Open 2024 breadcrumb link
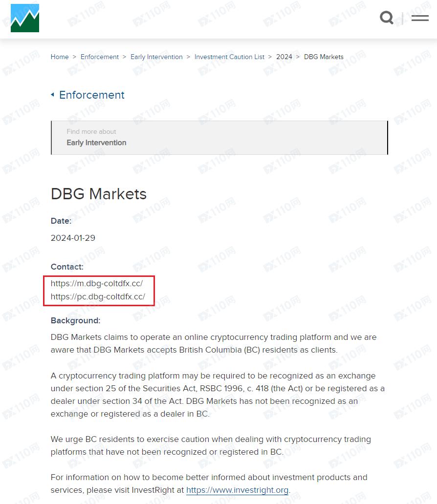437x504 pixels. point(284,57)
